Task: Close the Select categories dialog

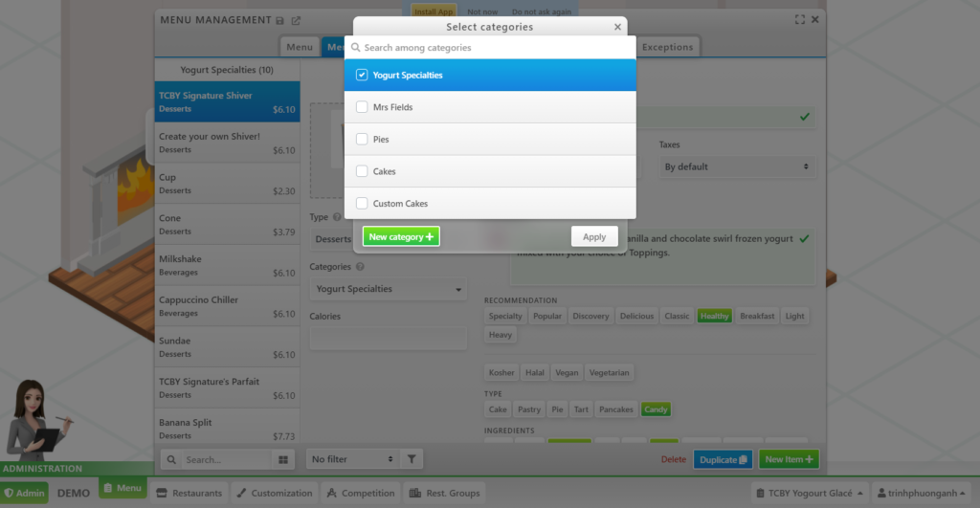Action: click(617, 28)
